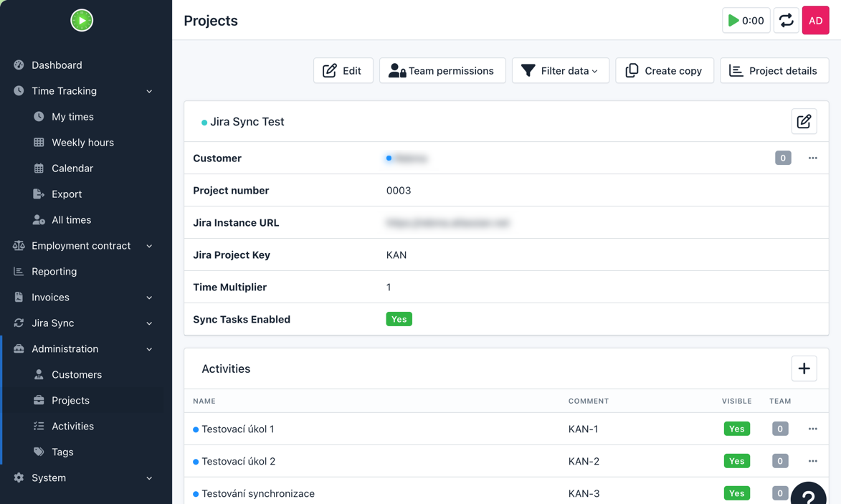Screen dimensions: 841x504
Task: Click the edit pencil icon on Jira Sync Test
Action: (804, 121)
